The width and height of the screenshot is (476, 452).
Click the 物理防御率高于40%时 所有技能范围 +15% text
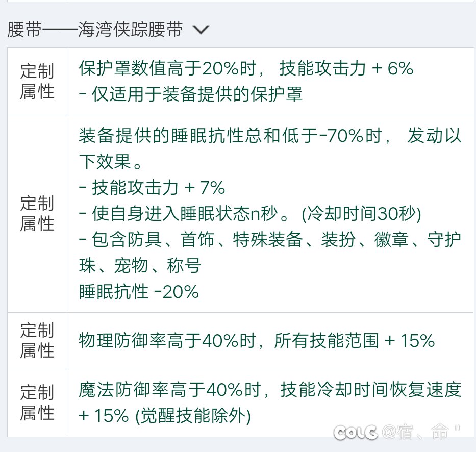(x=257, y=341)
